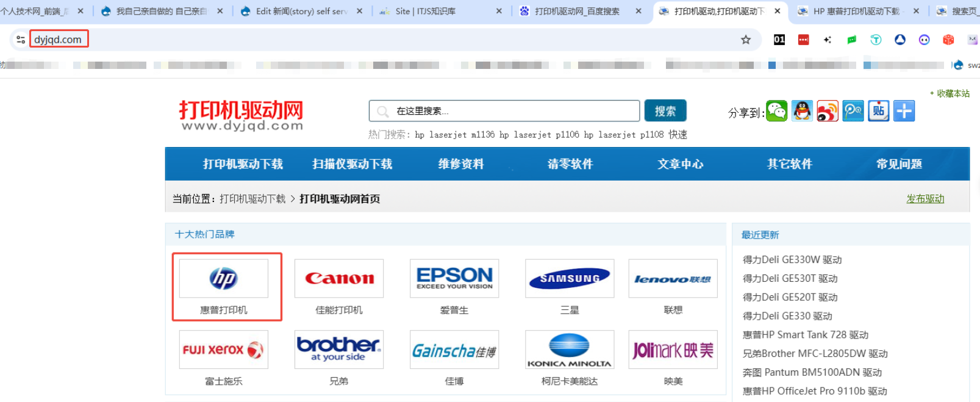This screenshot has height=402, width=980.
Task: Open the Canon 佳能打印机 brand logo
Action: click(339, 279)
